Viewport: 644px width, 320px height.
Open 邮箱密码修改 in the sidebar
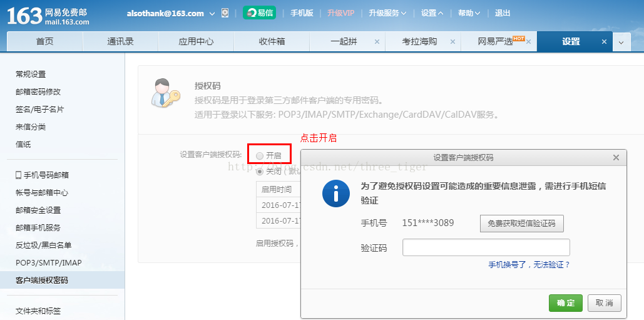pos(38,92)
